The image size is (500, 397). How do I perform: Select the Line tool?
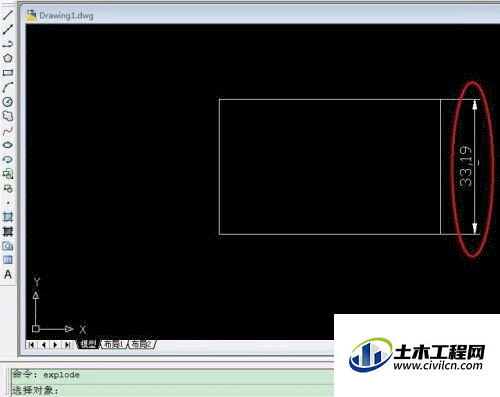tap(8, 15)
